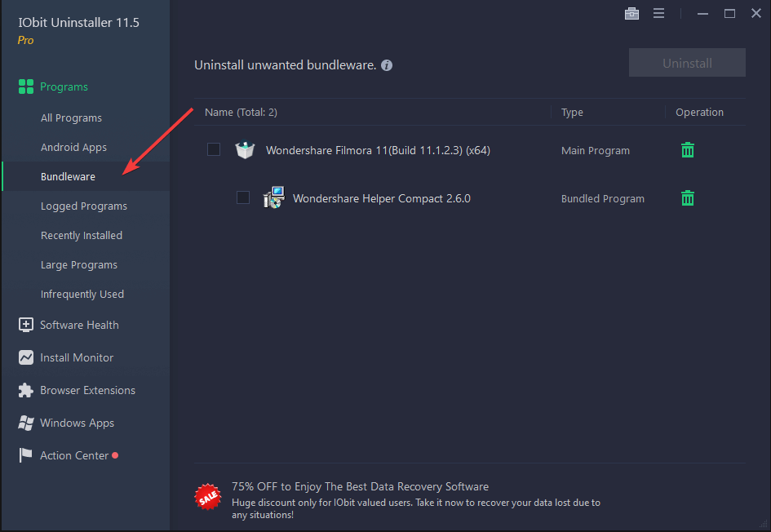Open Large Programs list
Screen dimensions: 771x532
click(79, 265)
